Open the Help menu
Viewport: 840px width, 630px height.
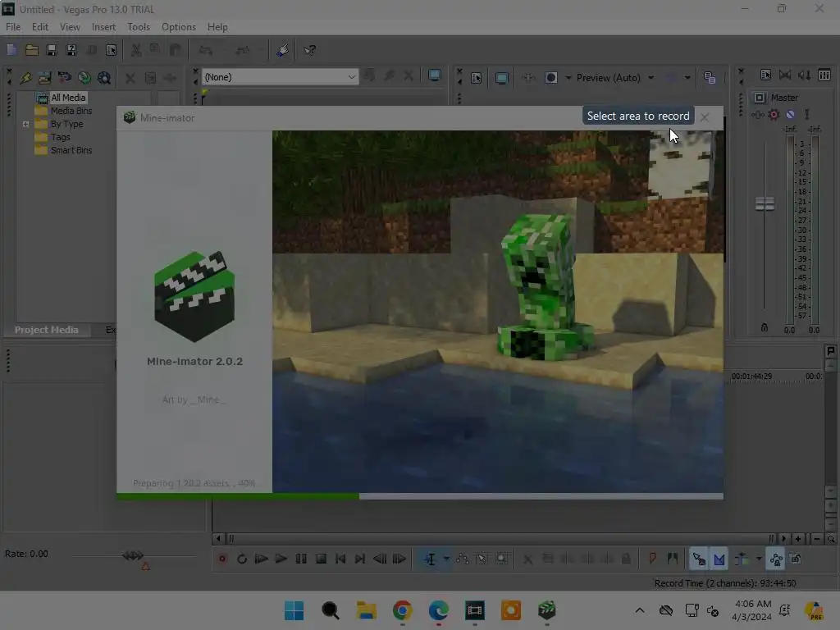217,27
